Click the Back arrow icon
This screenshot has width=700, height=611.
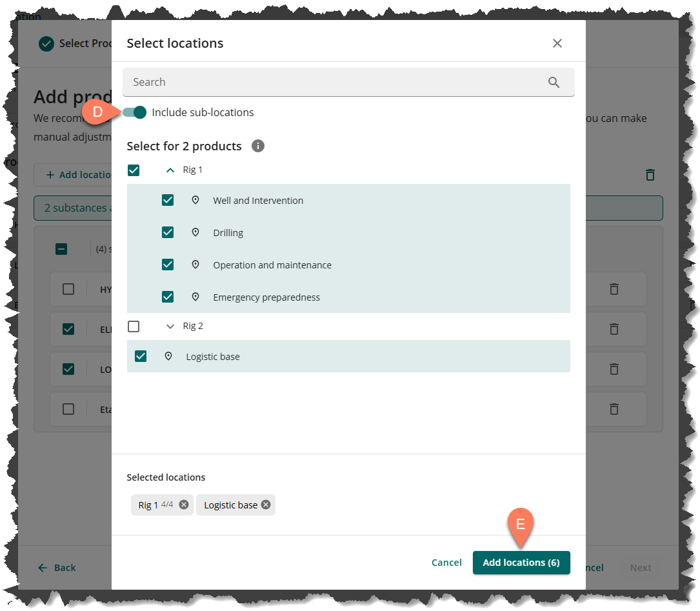tap(43, 568)
